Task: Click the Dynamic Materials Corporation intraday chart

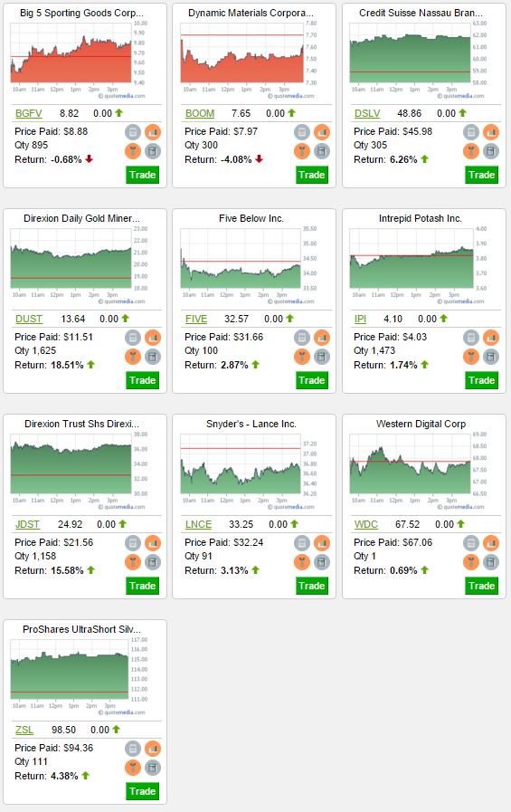Action: coord(248,59)
